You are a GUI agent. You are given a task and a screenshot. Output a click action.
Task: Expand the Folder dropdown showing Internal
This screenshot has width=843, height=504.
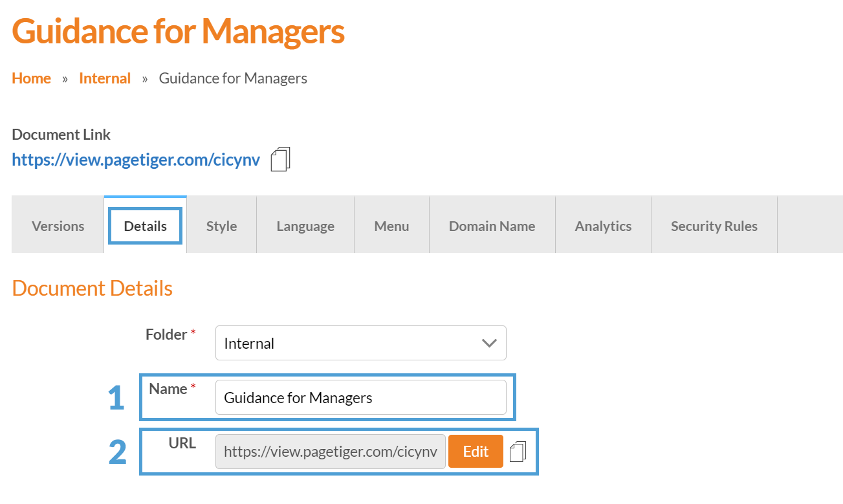(x=360, y=343)
